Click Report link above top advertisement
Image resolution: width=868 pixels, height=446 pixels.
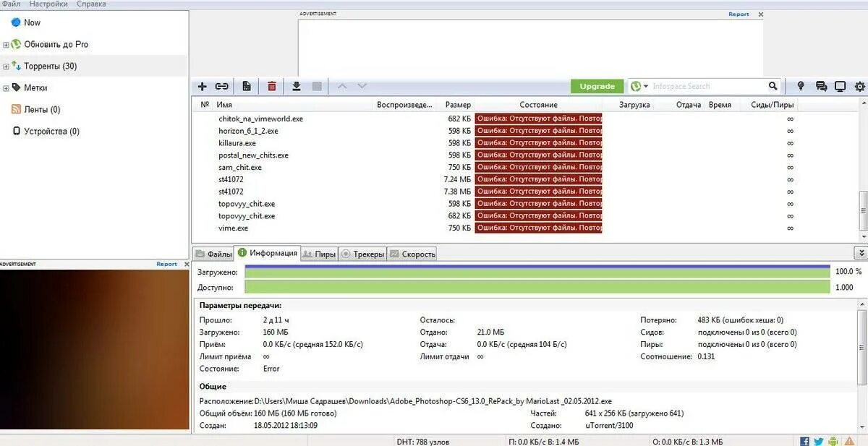coord(739,14)
